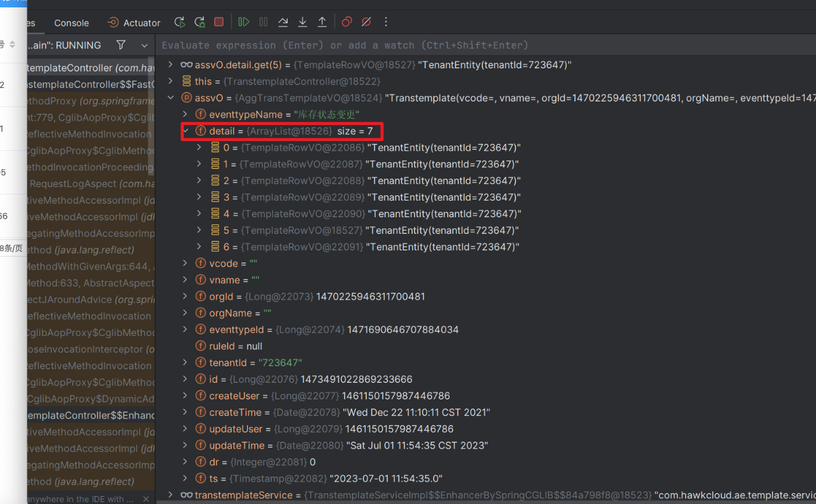Open View Breakpoints dialog
The image size is (816, 504).
[347, 22]
